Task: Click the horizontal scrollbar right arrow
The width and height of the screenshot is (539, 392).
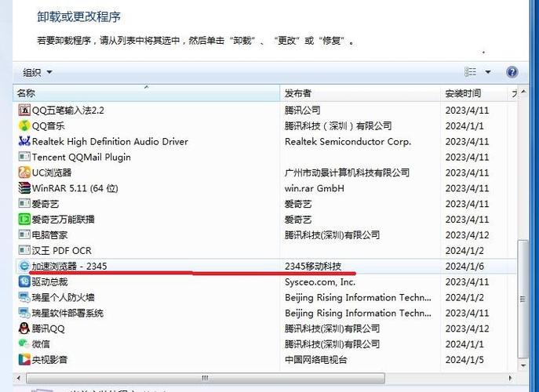Action: (511, 378)
